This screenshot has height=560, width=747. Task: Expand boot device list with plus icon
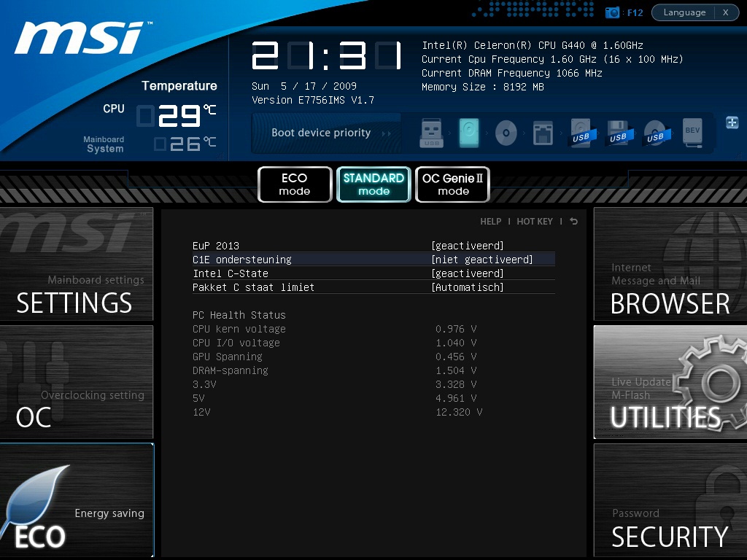pos(732,122)
